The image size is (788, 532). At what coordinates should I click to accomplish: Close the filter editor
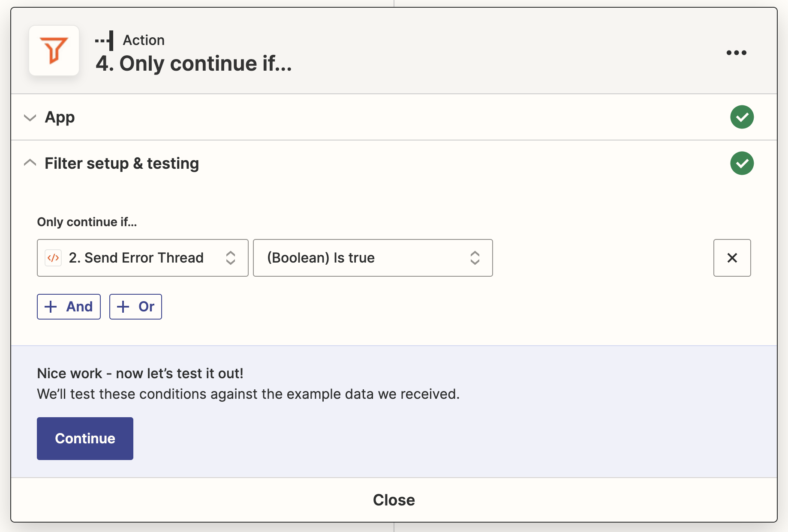pos(394,499)
